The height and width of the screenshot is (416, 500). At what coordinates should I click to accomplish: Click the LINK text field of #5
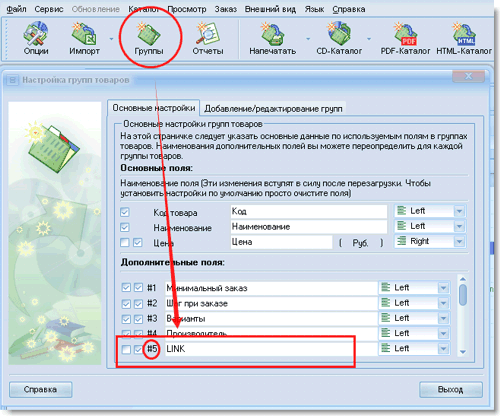pyautogui.click(x=271, y=349)
